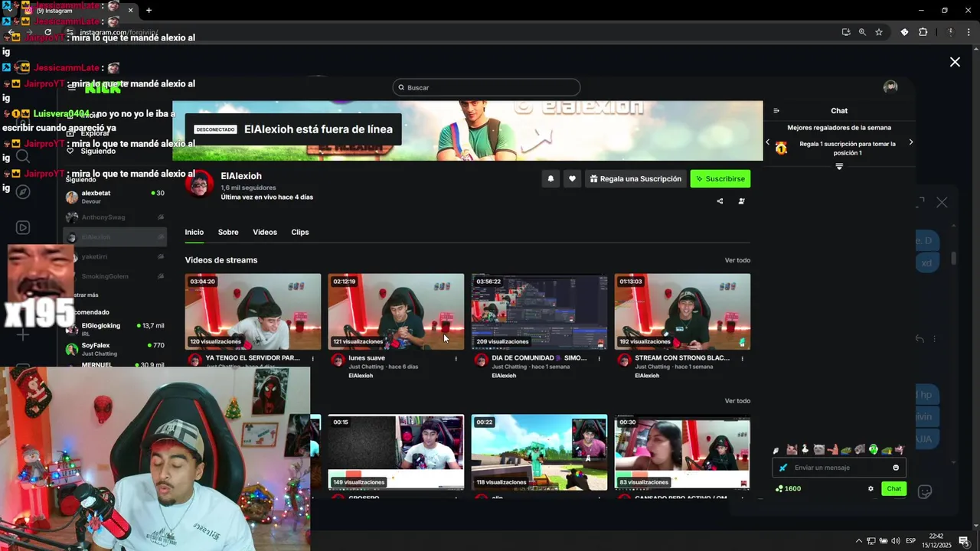
Task: Open the 03:56:22 stream video thumbnail
Action: pos(539,311)
